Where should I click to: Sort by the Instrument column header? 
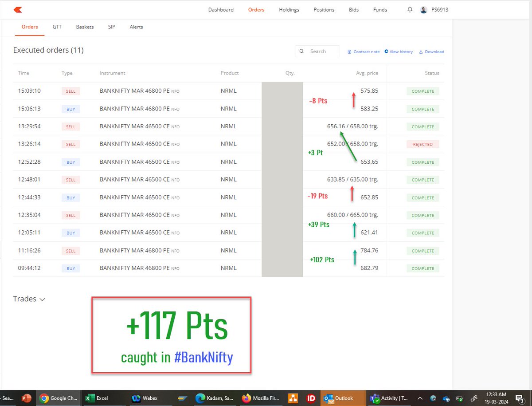click(112, 73)
